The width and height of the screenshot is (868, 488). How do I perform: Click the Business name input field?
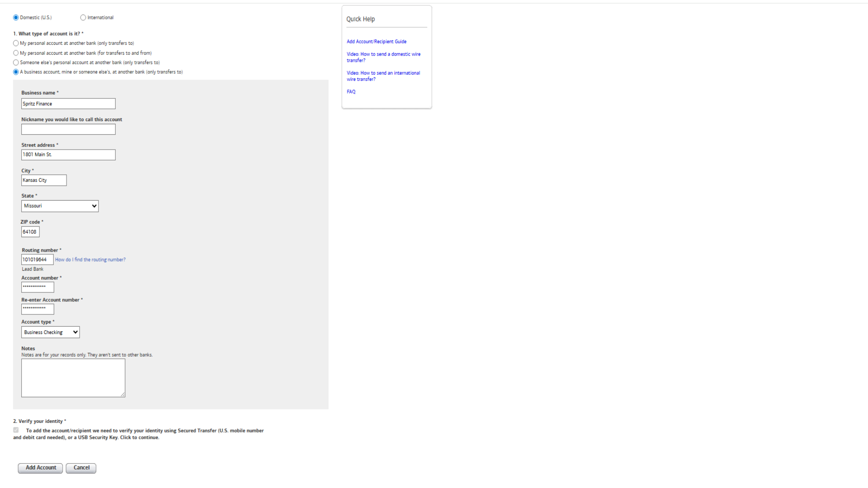coord(68,104)
